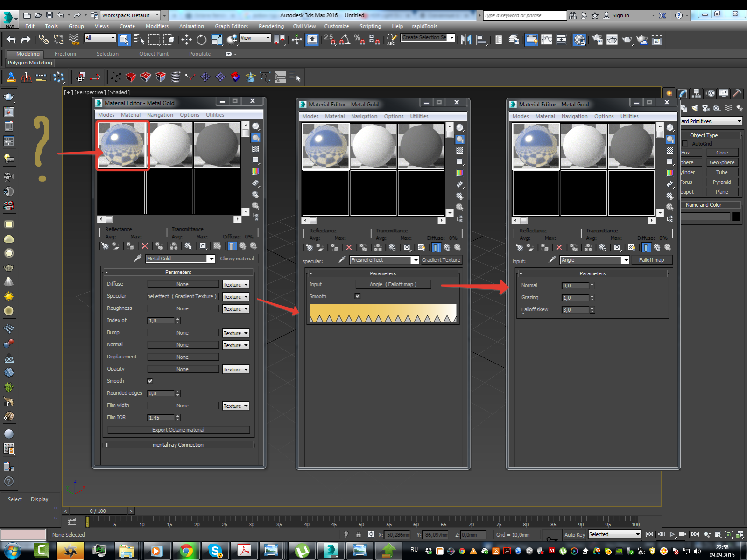Activate the Select and Rotate tool

pyautogui.click(x=201, y=40)
